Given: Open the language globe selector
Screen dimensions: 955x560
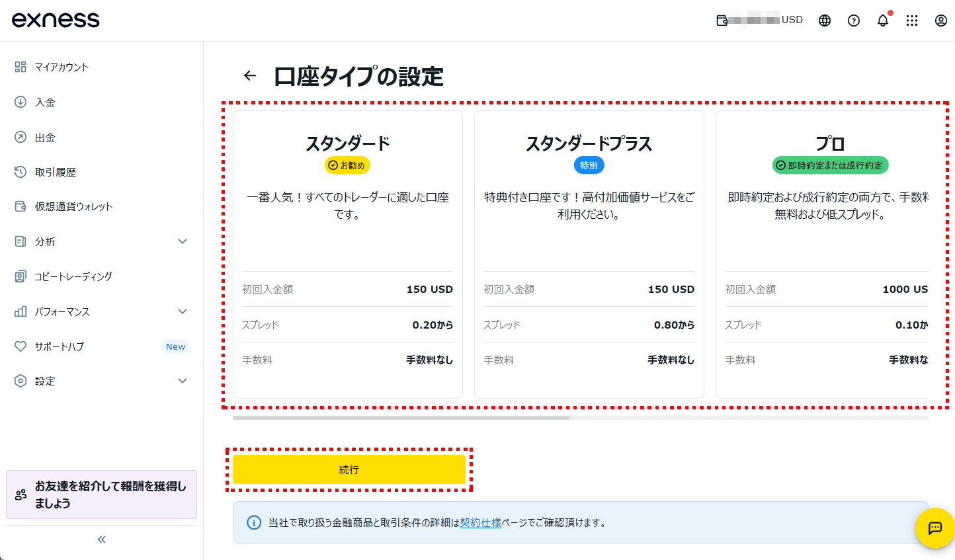Looking at the screenshot, I should click(824, 20).
